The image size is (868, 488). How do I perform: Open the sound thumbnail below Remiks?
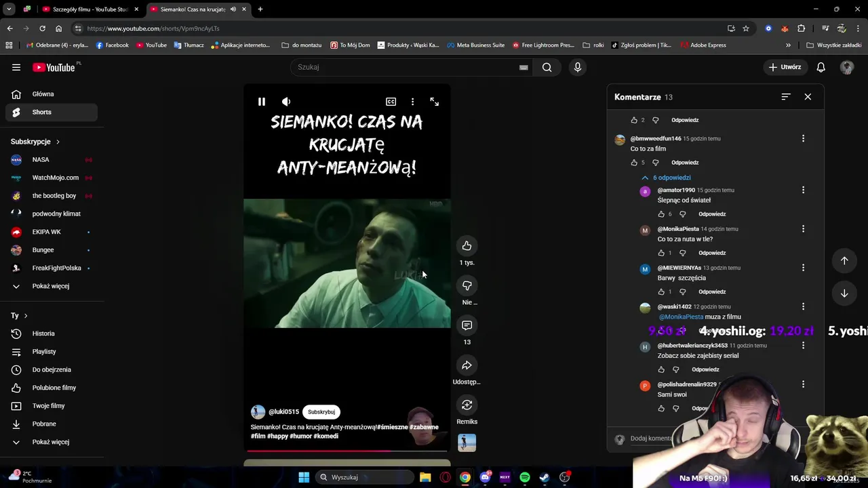467,443
